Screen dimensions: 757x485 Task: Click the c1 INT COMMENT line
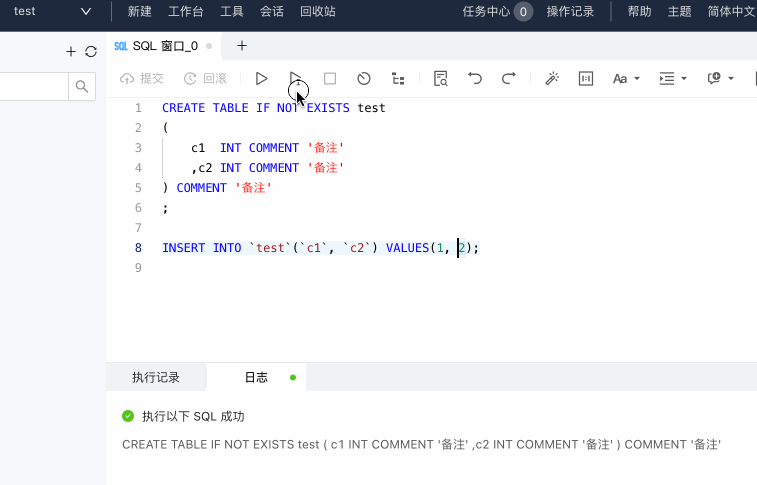click(267, 148)
